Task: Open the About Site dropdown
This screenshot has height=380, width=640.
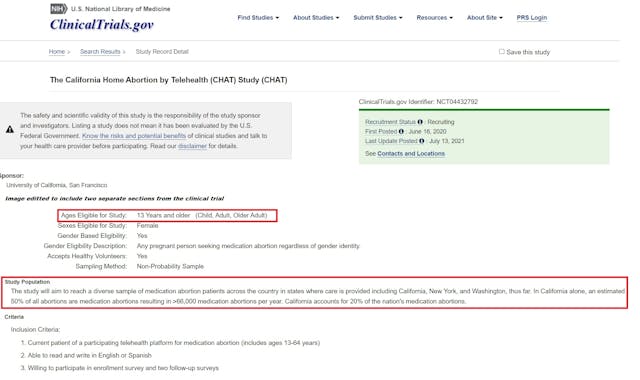Action: (484, 18)
